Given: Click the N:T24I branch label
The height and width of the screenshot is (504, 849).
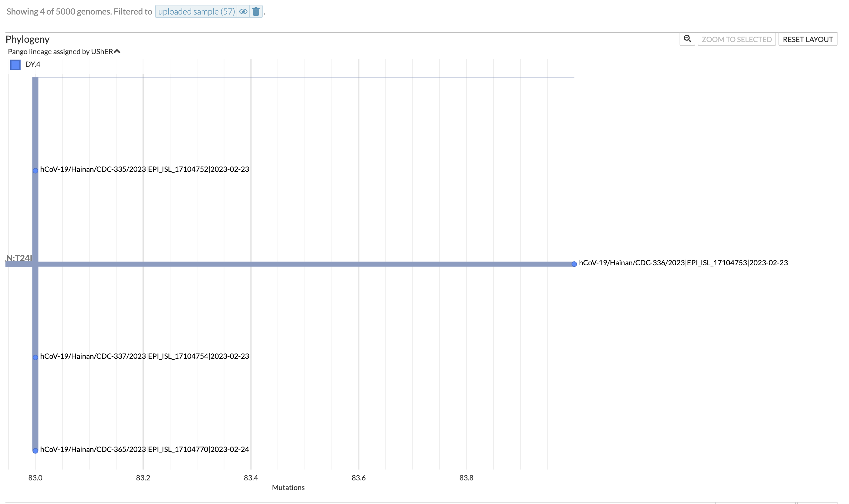Looking at the screenshot, I should coord(19,258).
